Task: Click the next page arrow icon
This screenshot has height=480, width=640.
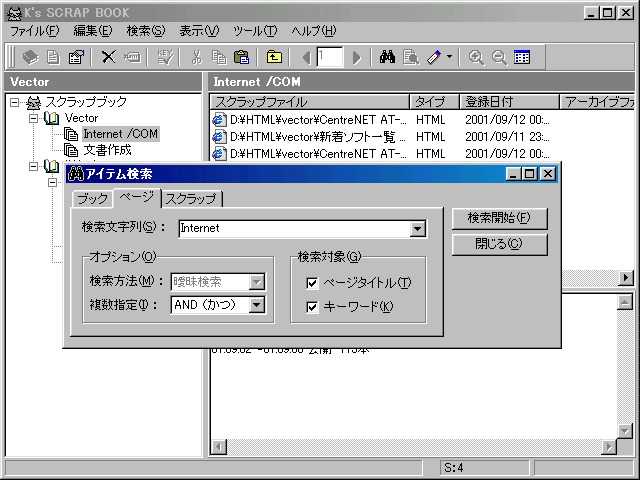Action: 356,57
